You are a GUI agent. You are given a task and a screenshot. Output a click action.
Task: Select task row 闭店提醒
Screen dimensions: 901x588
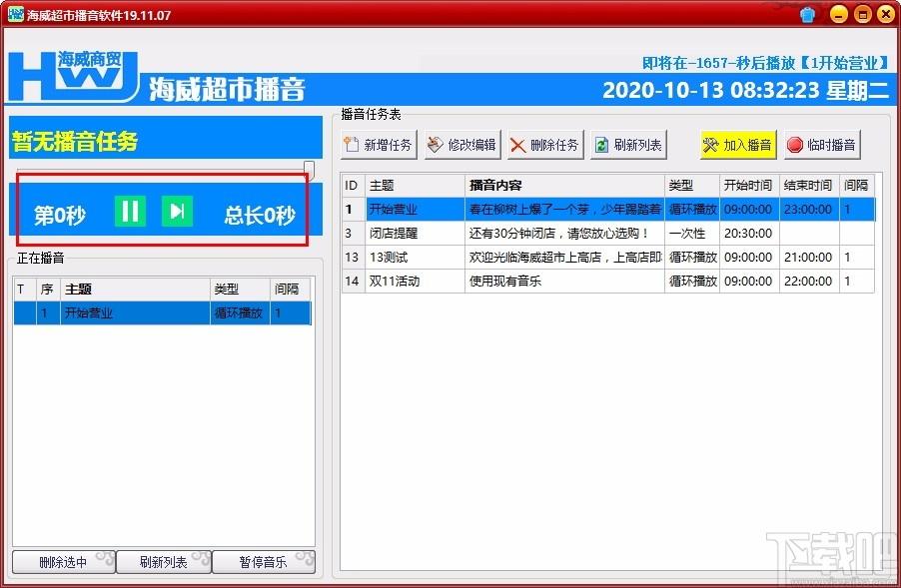pos(608,234)
